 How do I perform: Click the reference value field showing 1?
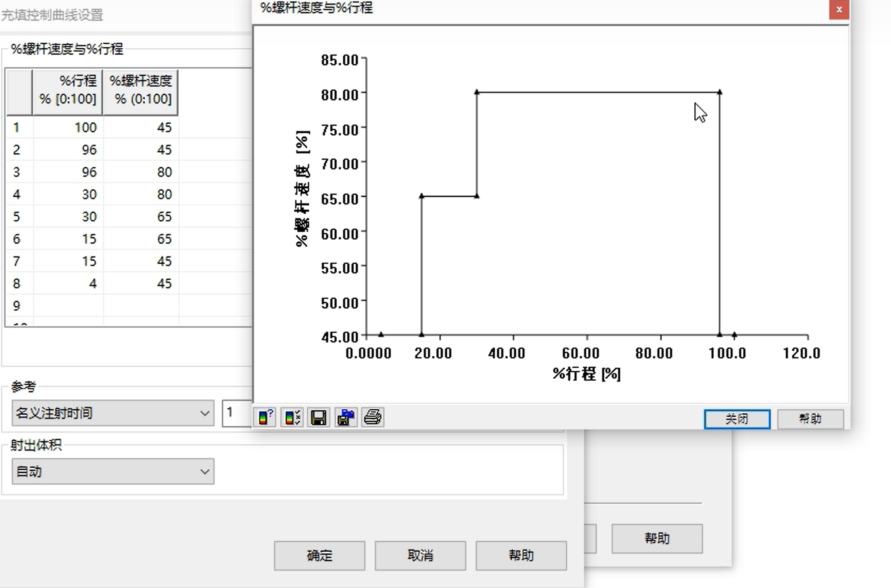click(237, 413)
